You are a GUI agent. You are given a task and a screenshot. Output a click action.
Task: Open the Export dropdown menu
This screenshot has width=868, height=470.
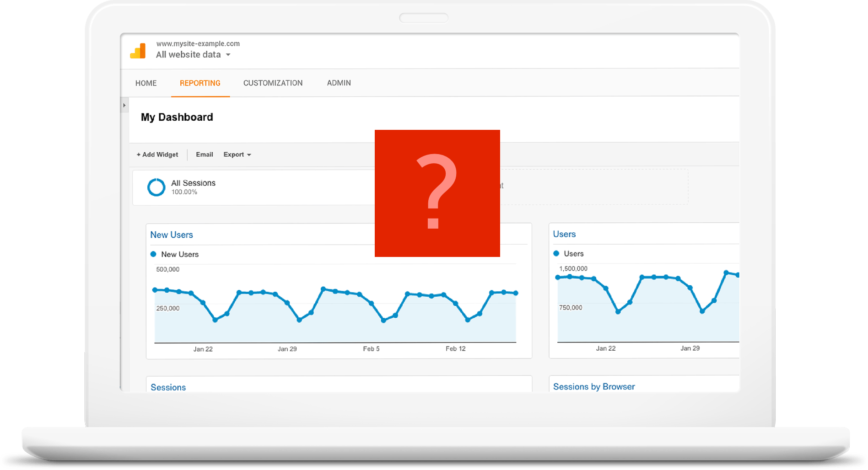click(237, 155)
